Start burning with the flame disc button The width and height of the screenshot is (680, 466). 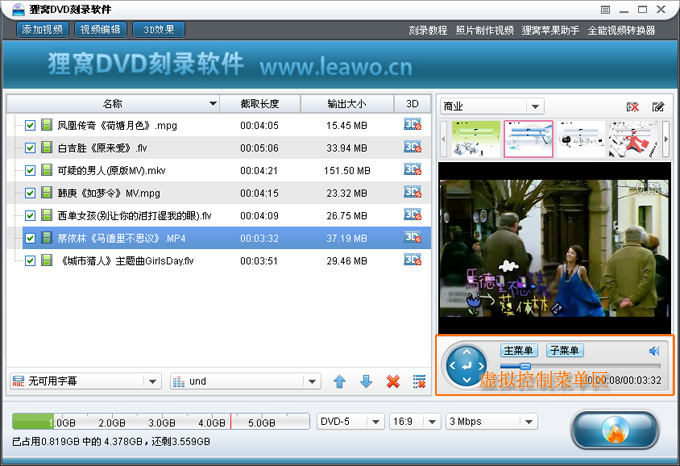point(615,430)
